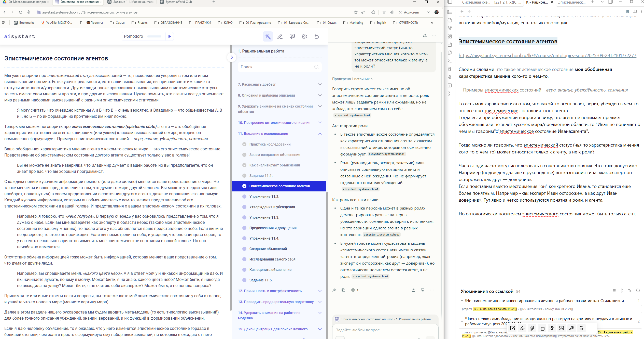Start the Pomodoro timer play button
Screen dimensions: 644x339
[x=170, y=36]
